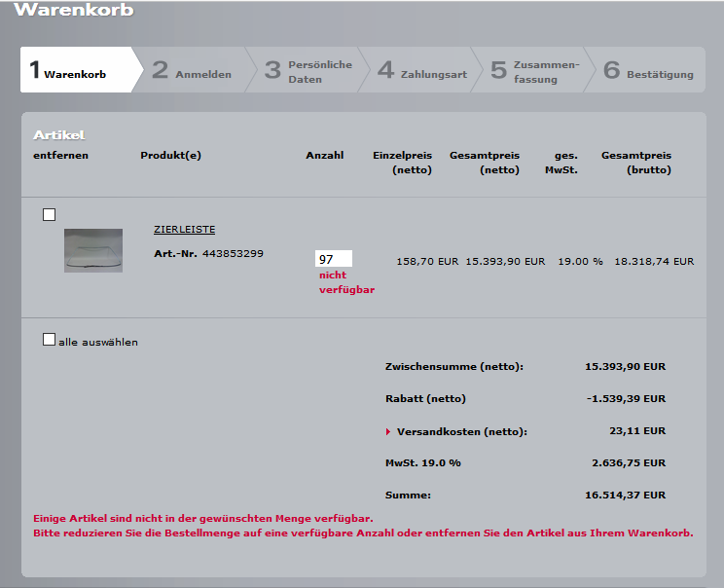Viewport: 724px width, 588px height.
Task: Click the 'Anzahl' column header
Action: (x=325, y=156)
